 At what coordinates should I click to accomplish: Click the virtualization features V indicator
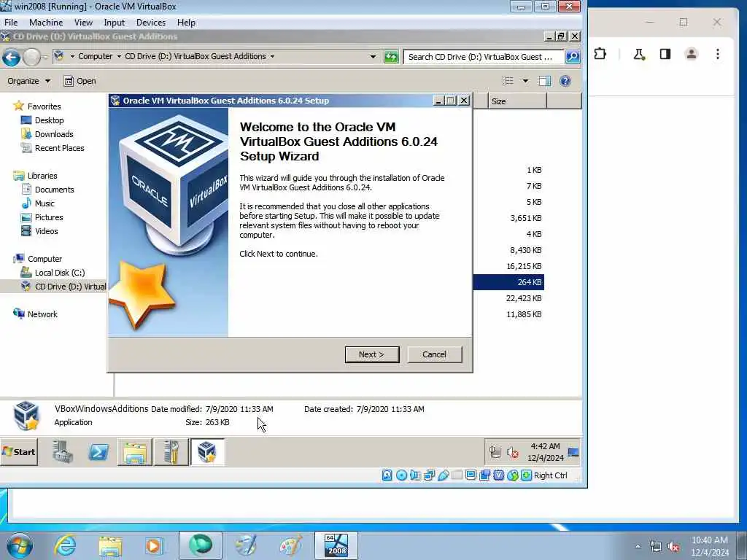tap(498, 475)
